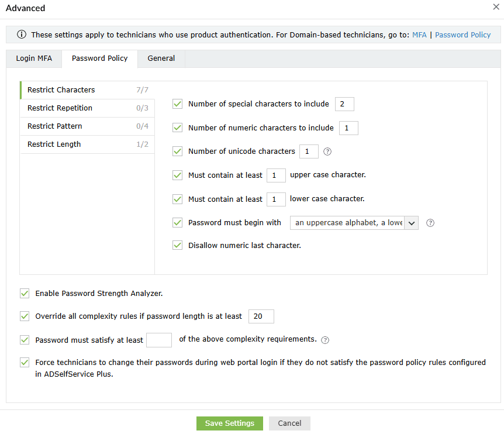This screenshot has width=504, height=434.
Task: Toggle upper case character requirement
Action: point(177,175)
